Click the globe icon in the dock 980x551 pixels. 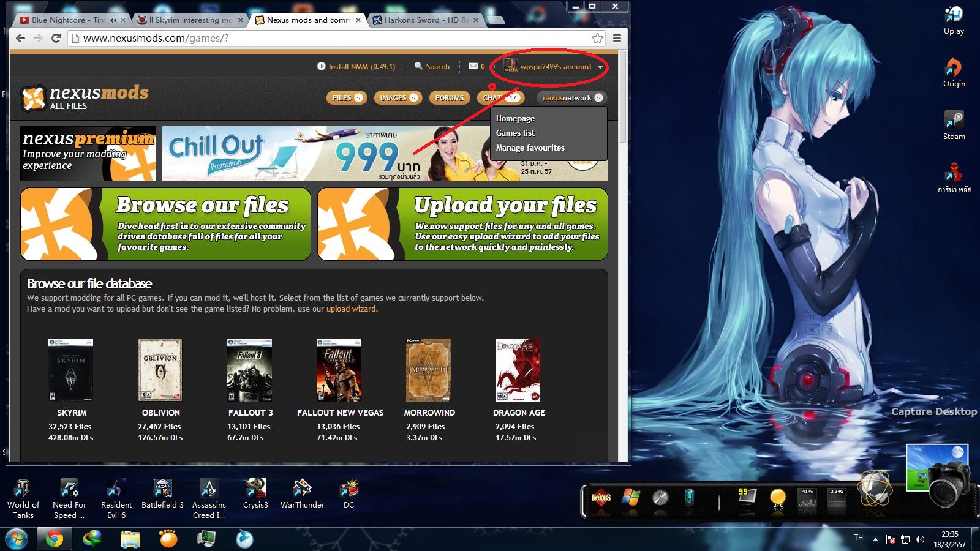tap(874, 490)
